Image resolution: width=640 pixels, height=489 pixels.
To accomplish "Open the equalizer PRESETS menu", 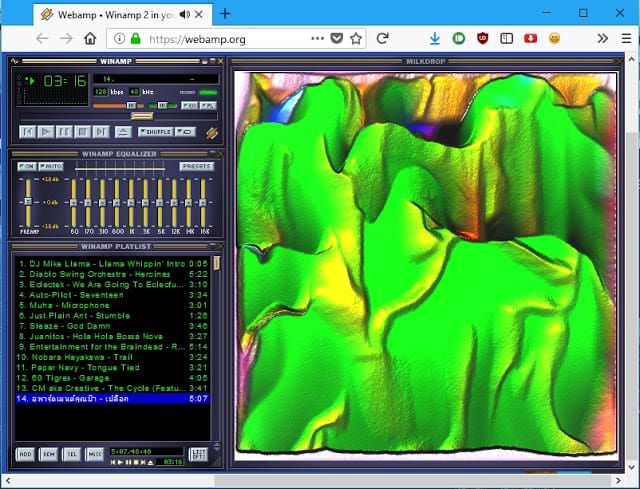I will [197, 167].
